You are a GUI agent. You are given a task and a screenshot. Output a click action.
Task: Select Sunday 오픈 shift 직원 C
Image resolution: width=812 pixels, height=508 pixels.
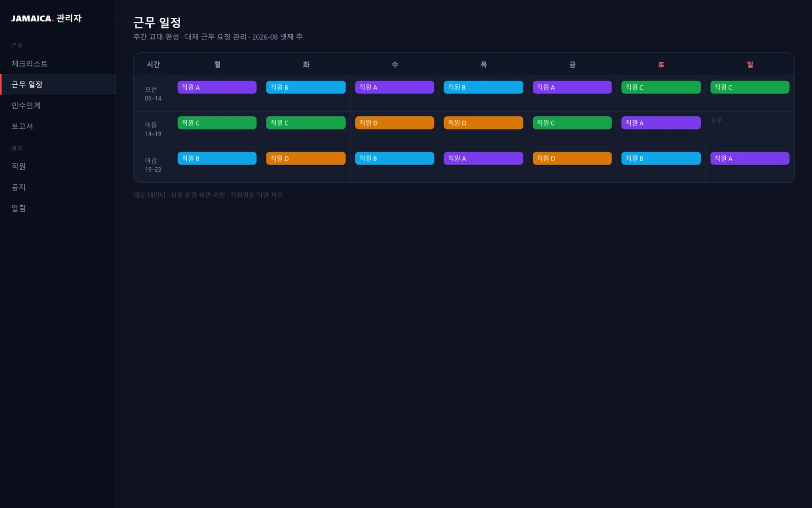[750, 87]
